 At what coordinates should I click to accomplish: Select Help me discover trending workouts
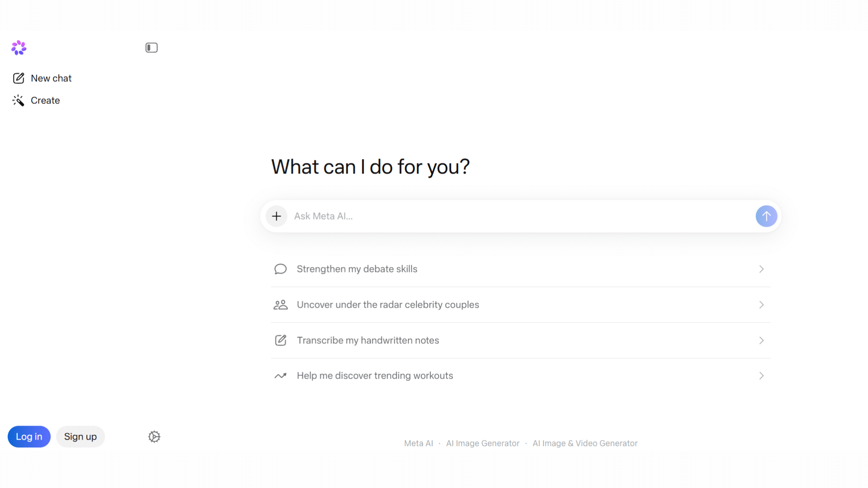[x=521, y=375]
